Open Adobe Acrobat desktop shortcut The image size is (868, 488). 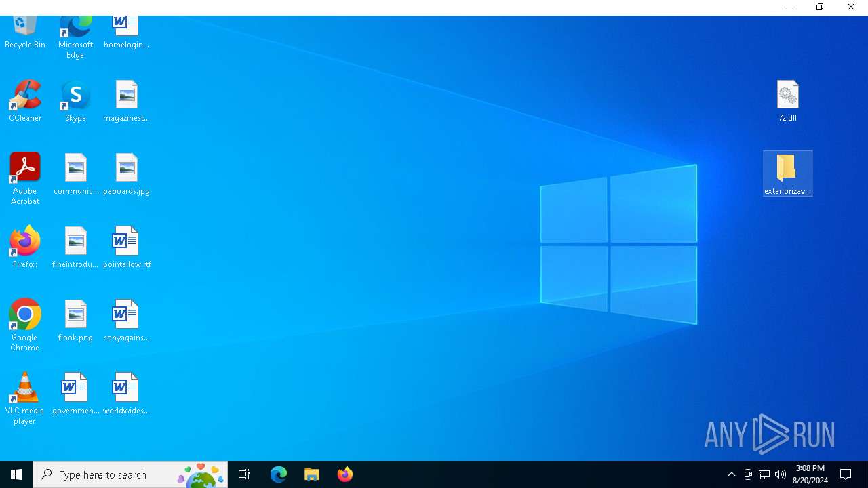(x=25, y=179)
